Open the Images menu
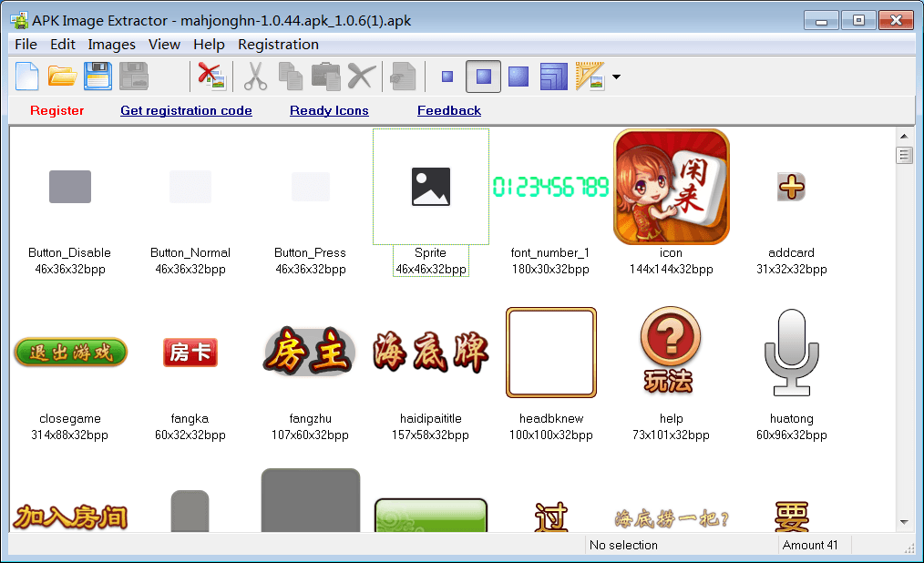 pos(111,44)
